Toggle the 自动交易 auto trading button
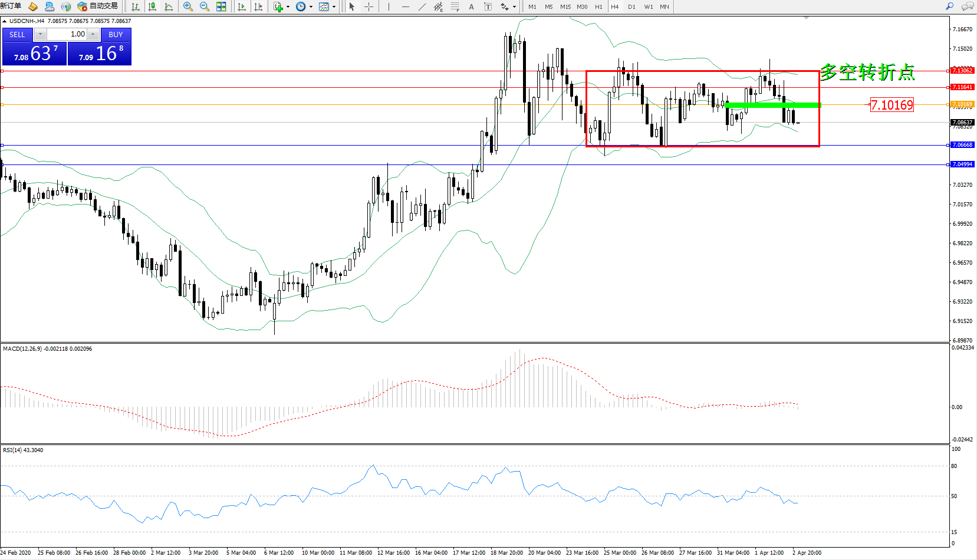Viewport: 977px width, 560px height. 98,6
